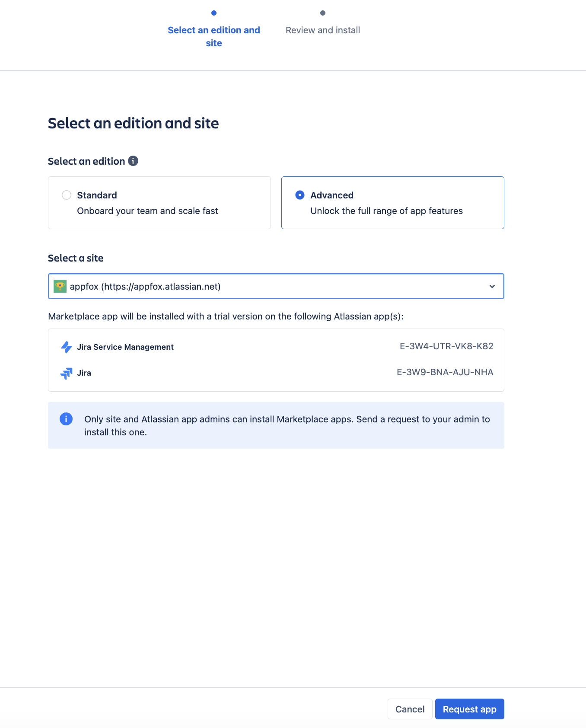This screenshot has width=586, height=728.
Task: Choose the Standard edition card
Action: pyautogui.click(x=159, y=203)
